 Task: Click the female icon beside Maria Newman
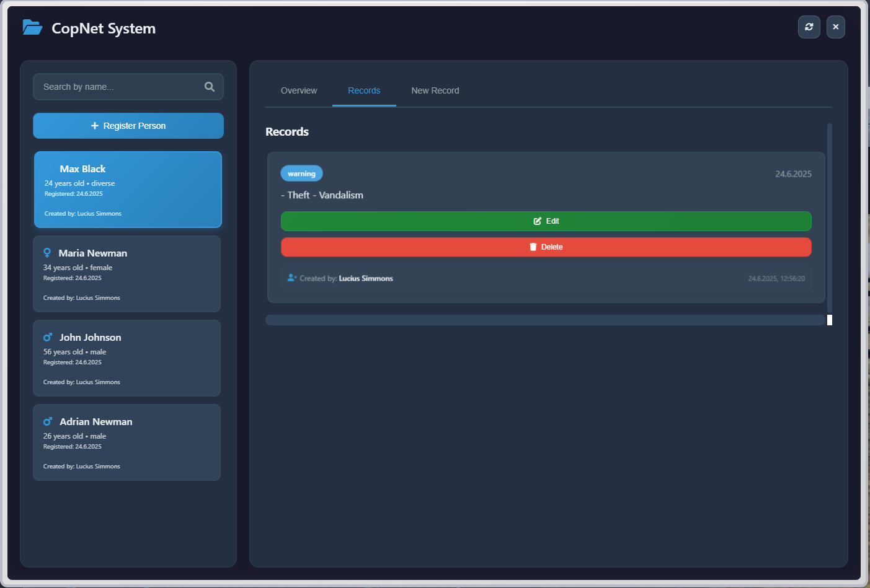click(x=47, y=253)
